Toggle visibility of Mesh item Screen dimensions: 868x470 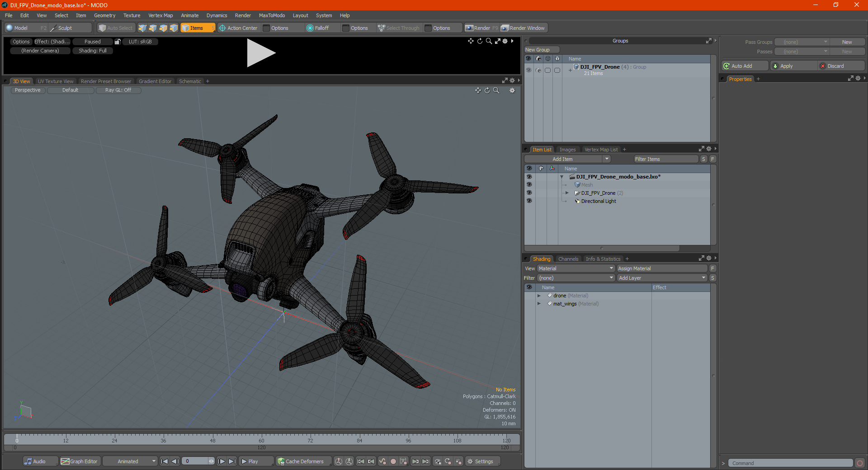coord(529,185)
